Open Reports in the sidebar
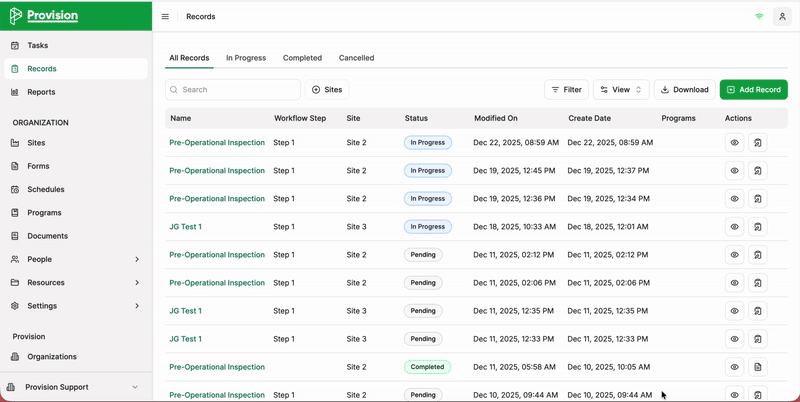This screenshot has height=402, width=800. tap(41, 92)
